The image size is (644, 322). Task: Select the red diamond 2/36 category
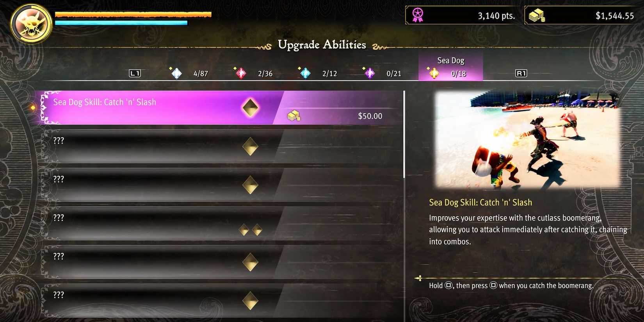pyautogui.click(x=254, y=73)
